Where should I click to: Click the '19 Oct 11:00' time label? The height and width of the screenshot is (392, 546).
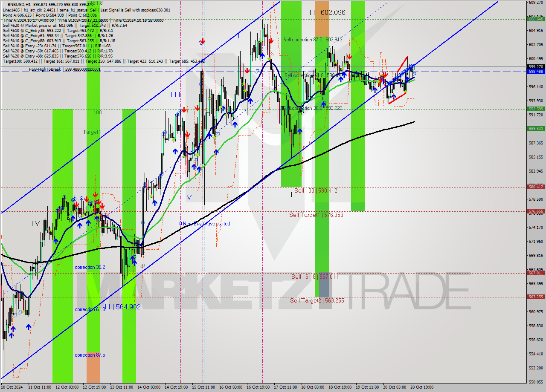coord(367,387)
